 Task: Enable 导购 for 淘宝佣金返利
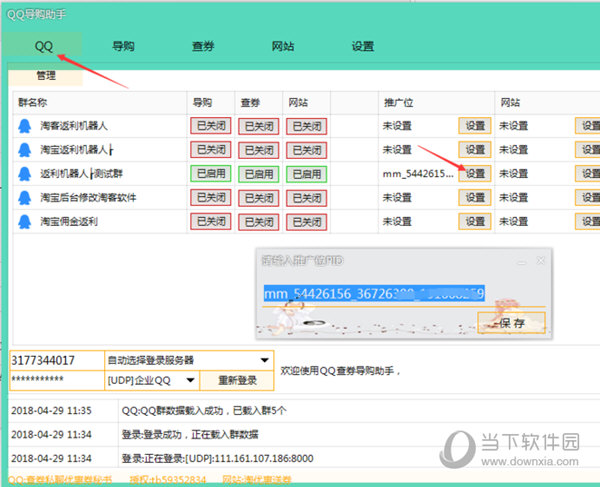211,222
